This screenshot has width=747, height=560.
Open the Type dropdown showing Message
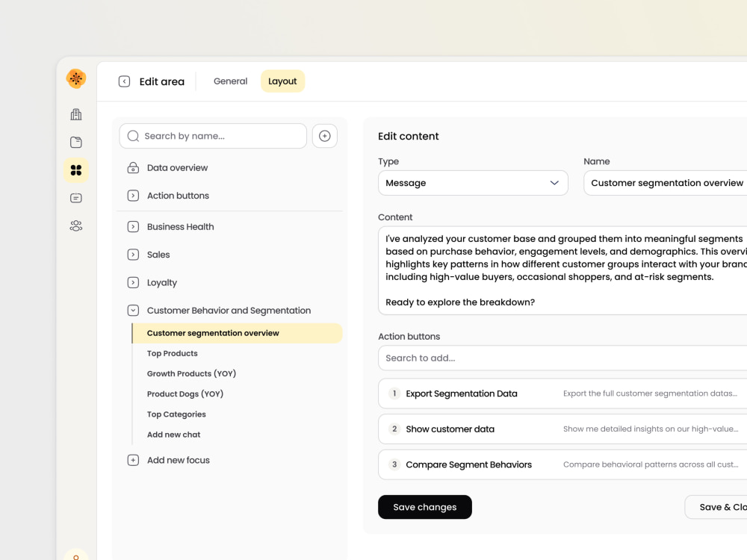pyautogui.click(x=473, y=183)
